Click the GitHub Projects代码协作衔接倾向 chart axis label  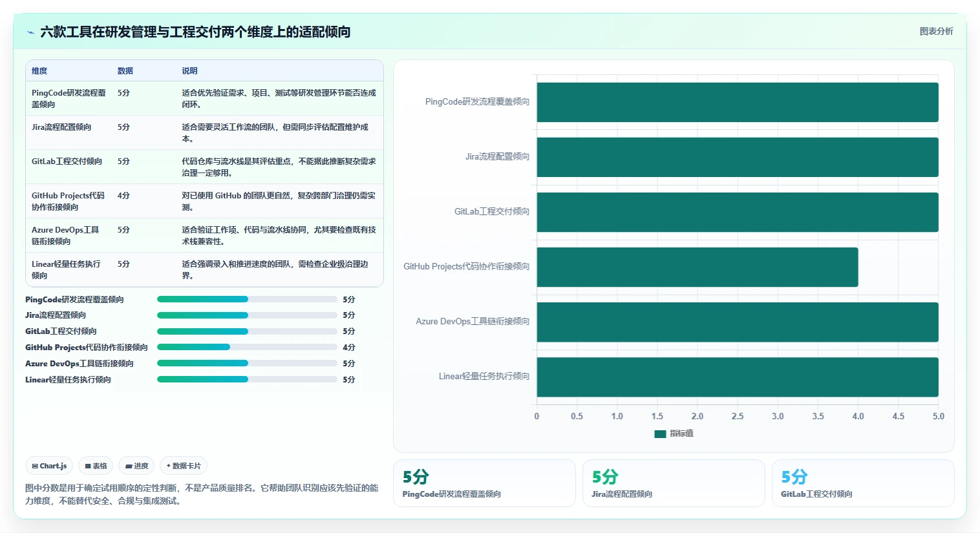coord(466,266)
